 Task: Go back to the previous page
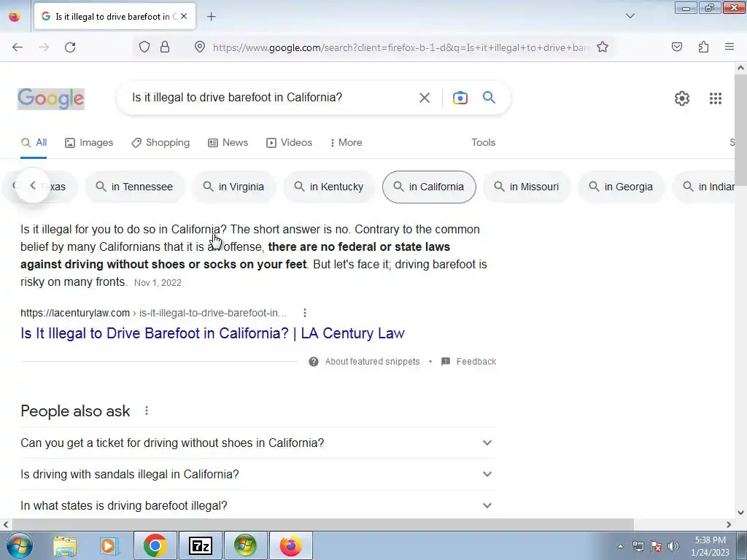tap(18, 47)
